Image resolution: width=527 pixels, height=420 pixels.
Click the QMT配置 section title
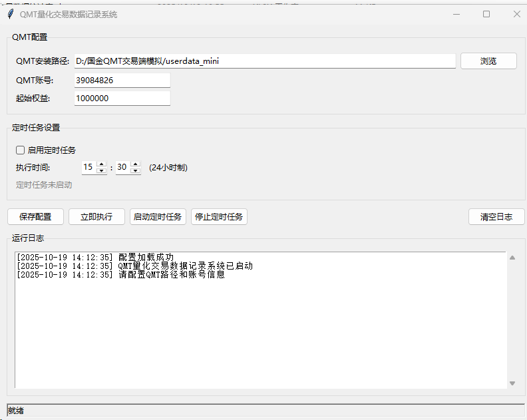(x=29, y=37)
